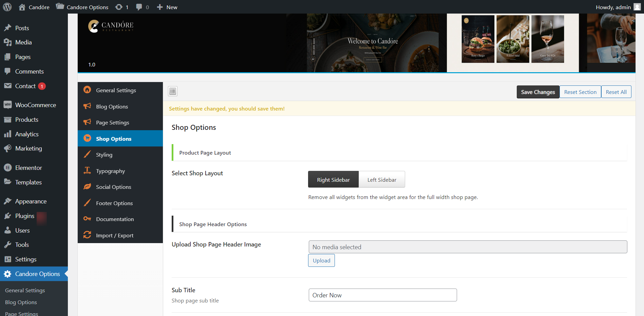
Task: Open Blog Options in Candore submenu
Action: (21, 302)
